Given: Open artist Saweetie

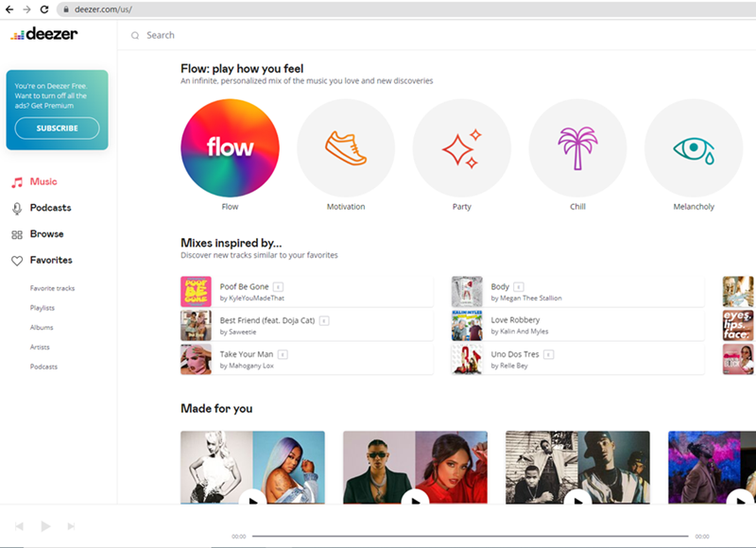Looking at the screenshot, I should (242, 332).
